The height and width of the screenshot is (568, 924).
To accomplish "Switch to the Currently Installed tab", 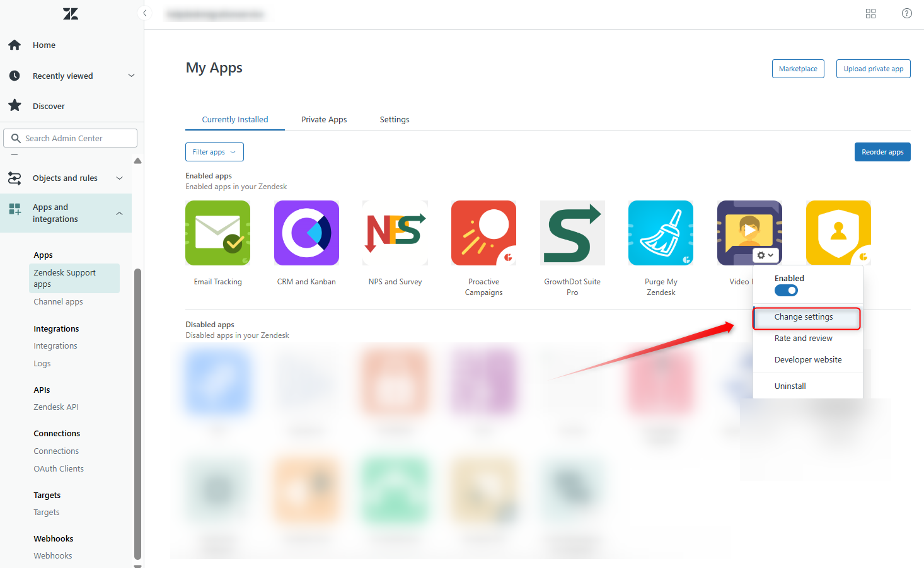I will click(x=235, y=119).
